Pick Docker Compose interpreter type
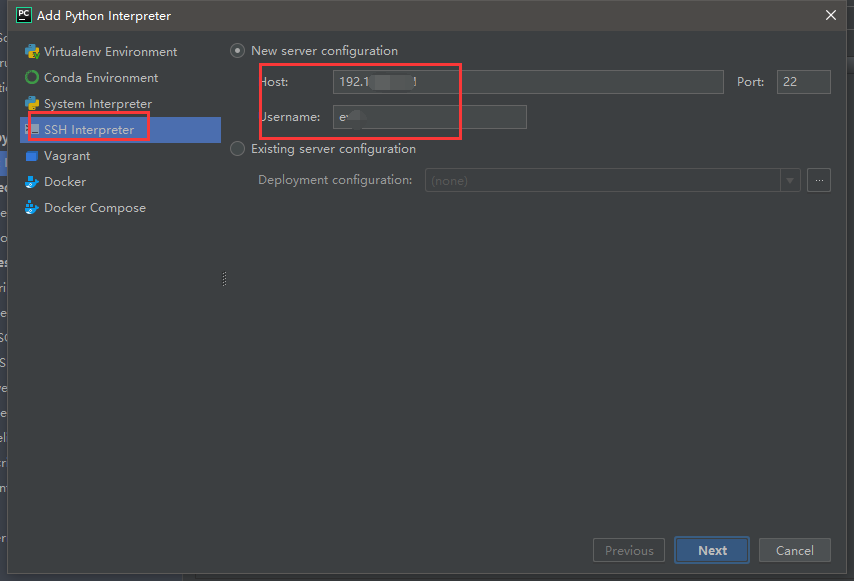Screen dimensions: 854x581 coord(120,208)
